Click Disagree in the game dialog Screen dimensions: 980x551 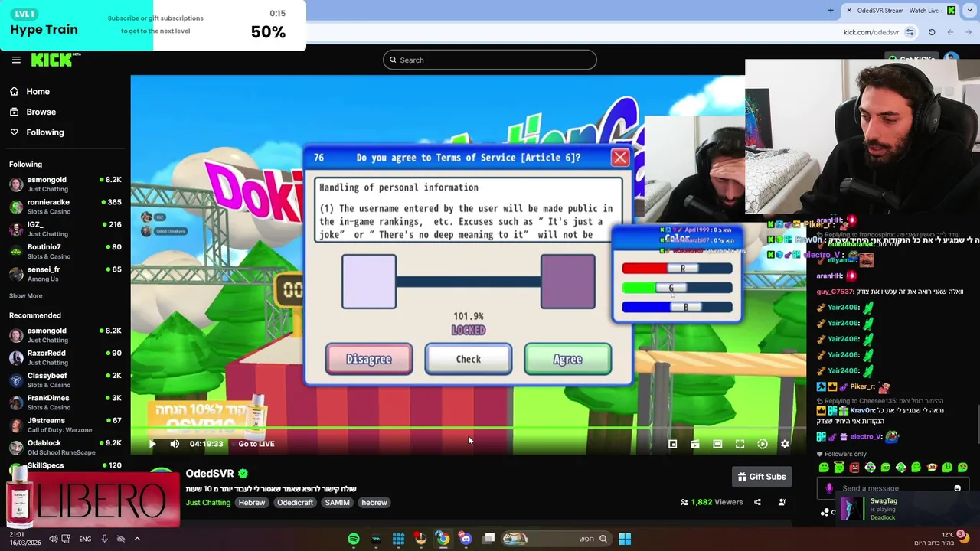369,360
